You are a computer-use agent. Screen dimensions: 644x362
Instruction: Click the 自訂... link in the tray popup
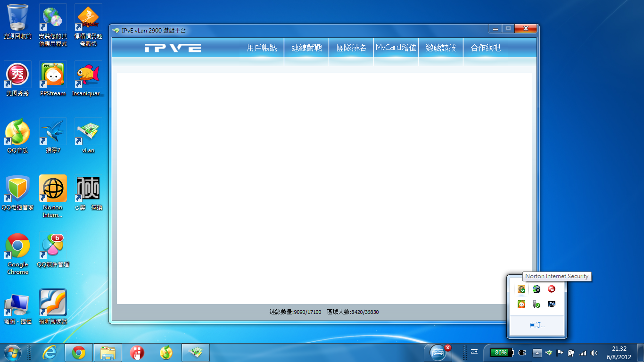(537, 325)
